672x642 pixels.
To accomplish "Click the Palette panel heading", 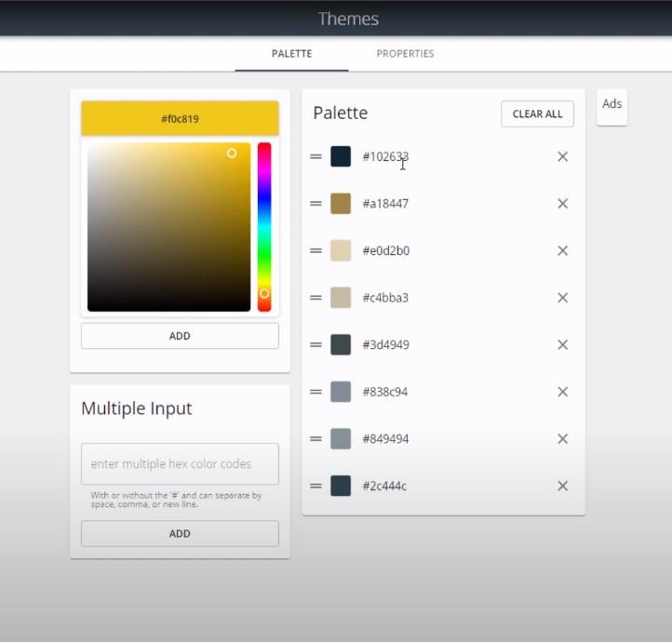I will click(x=341, y=114).
